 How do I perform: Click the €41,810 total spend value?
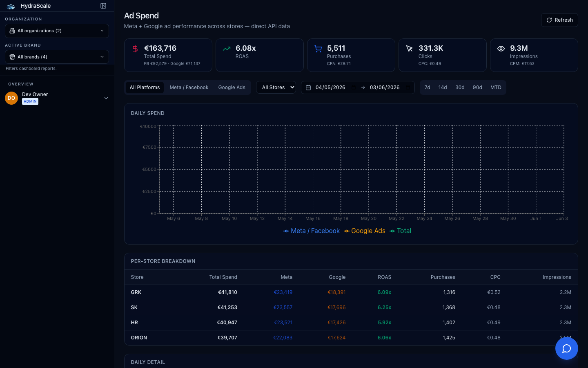(227, 292)
